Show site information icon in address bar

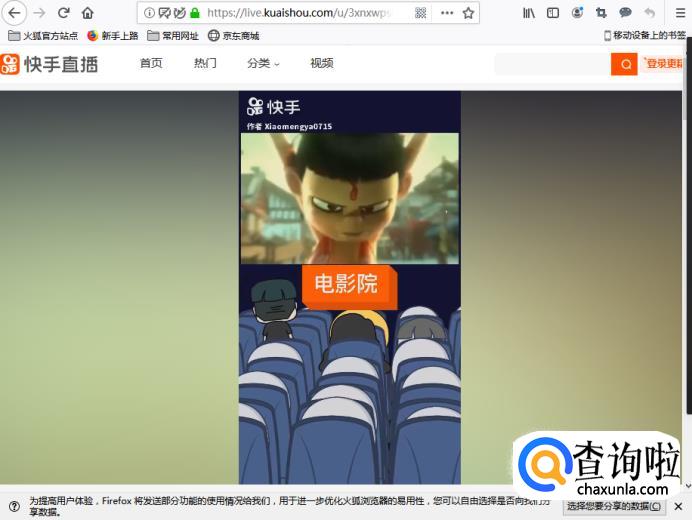click(149, 13)
